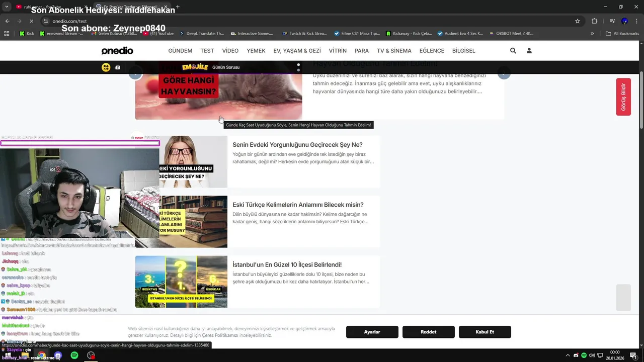Open the browser extensions puzzle icon

595,21
